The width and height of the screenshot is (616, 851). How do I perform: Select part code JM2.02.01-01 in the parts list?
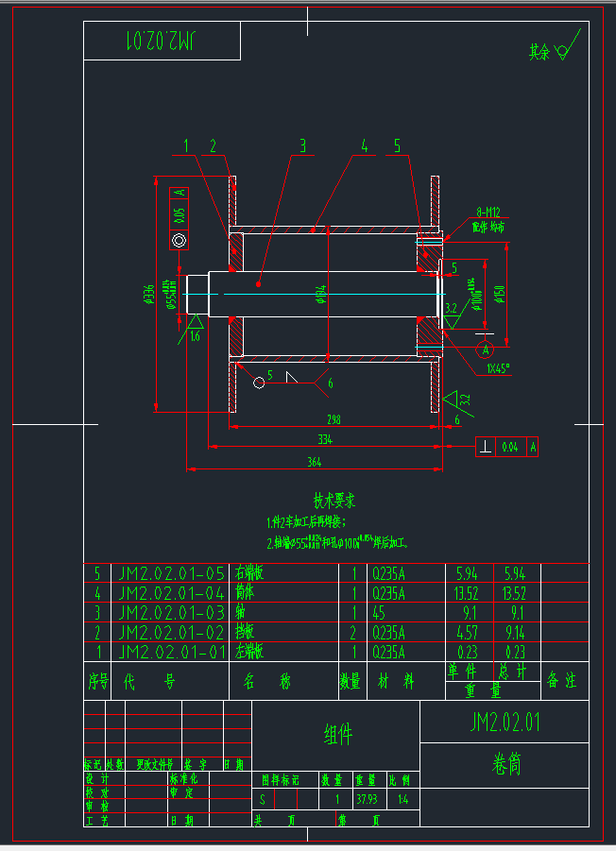(x=172, y=652)
